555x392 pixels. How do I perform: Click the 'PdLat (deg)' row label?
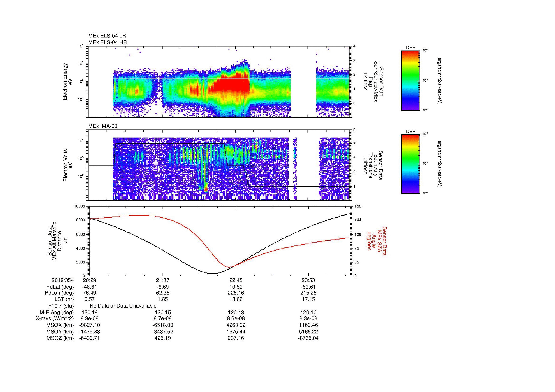click(x=60, y=287)
